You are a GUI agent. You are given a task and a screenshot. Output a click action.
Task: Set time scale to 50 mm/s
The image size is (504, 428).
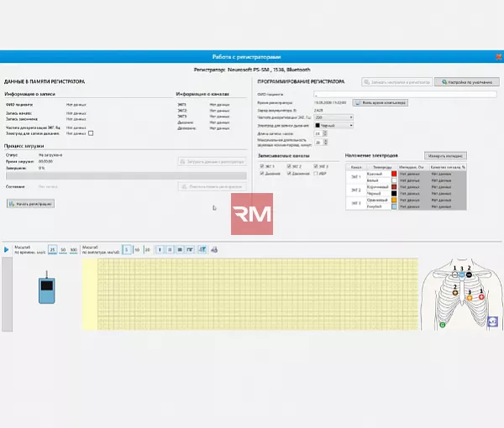pos(63,249)
